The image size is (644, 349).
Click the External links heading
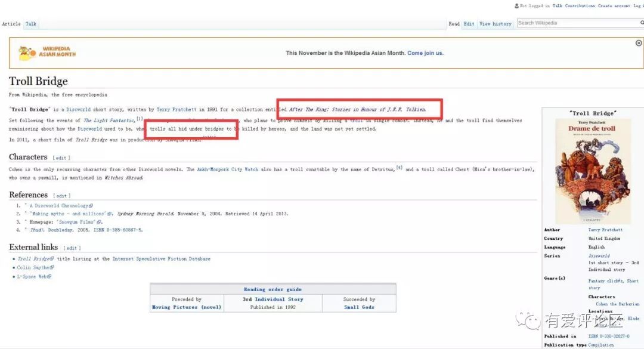tap(33, 247)
